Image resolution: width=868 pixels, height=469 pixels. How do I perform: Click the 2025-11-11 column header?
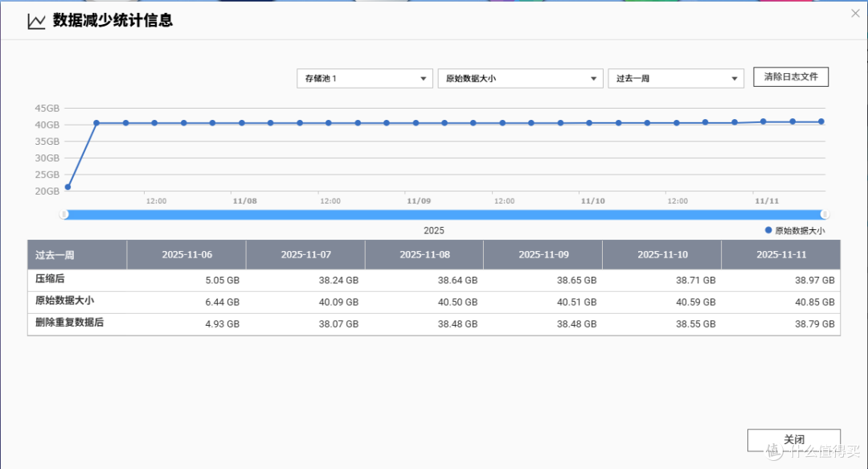[781, 254]
